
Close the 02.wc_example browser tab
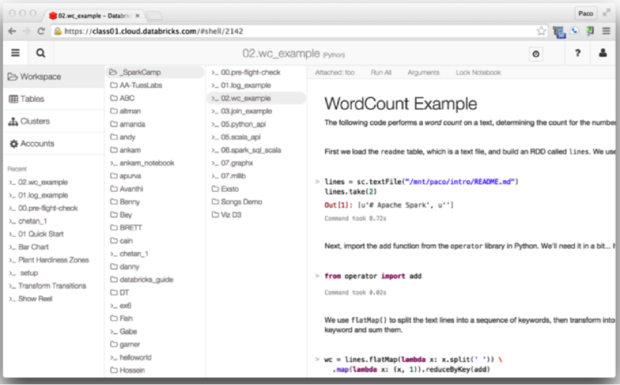click(137, 16)
